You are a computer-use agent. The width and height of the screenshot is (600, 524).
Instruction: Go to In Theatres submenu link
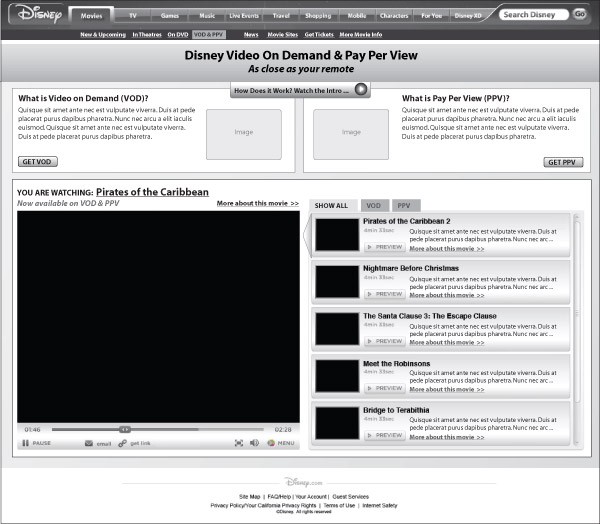(x=147, y=34)
